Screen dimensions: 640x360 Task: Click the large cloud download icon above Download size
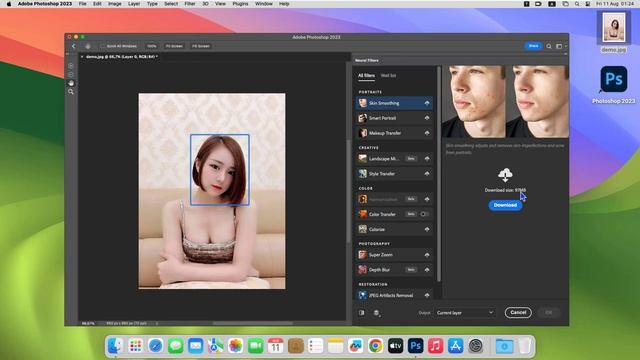(x=505, y=175)
